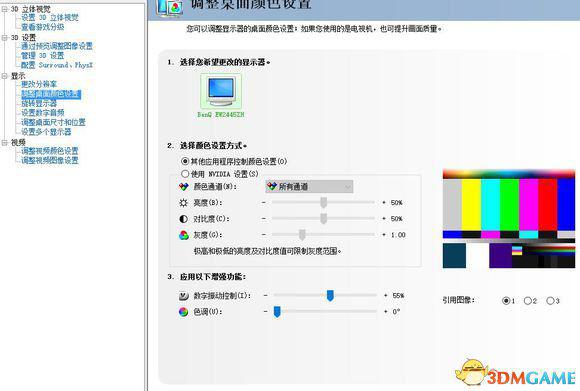The image size is (580, 391).
Task: Open 配置 Surround、PhysX page
Action: coord(57,65)
